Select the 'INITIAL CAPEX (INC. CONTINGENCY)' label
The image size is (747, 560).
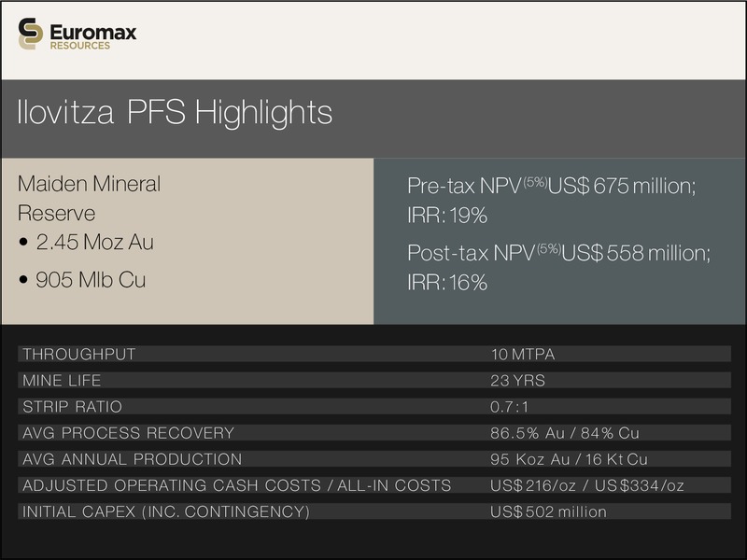tap(166, 511)
